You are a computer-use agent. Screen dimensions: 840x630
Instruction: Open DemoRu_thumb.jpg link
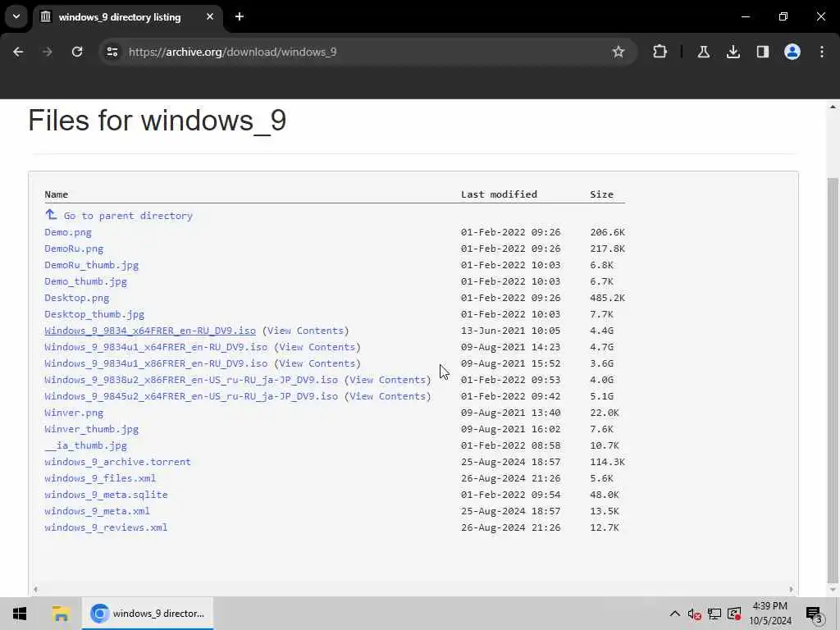click(x=92, y=265)
